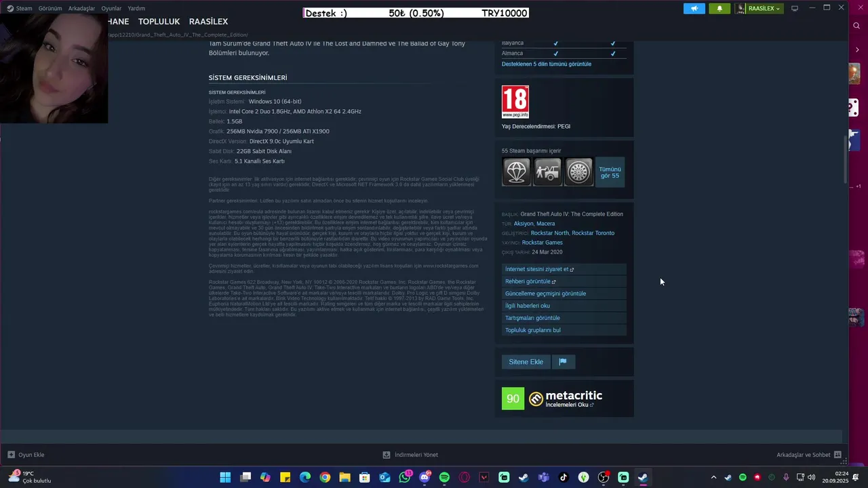Click İndirmeleri Yönet in bottom bar
The height and width of the screenshot is (488, 868).
pos(410,455)
